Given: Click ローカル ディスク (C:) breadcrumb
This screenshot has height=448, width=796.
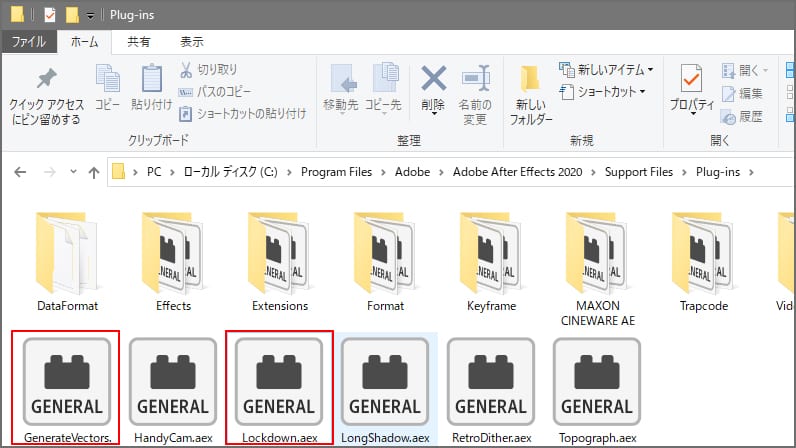Looking at the screenshot, I should tap(230, 172).
